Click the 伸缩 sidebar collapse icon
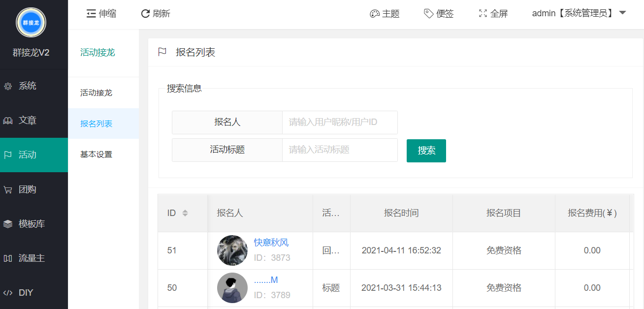Image resolution: width=644 pixels, height=309 pixels. [91, 14]
